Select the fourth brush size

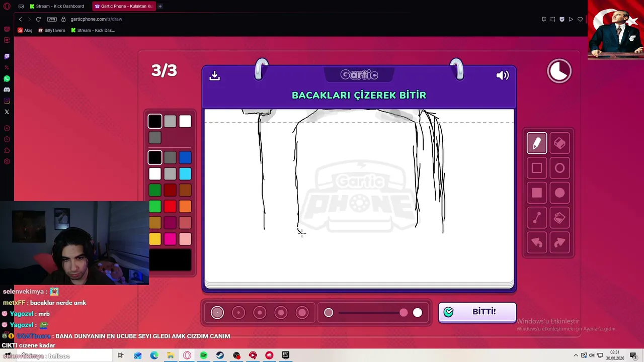(281, 313)
